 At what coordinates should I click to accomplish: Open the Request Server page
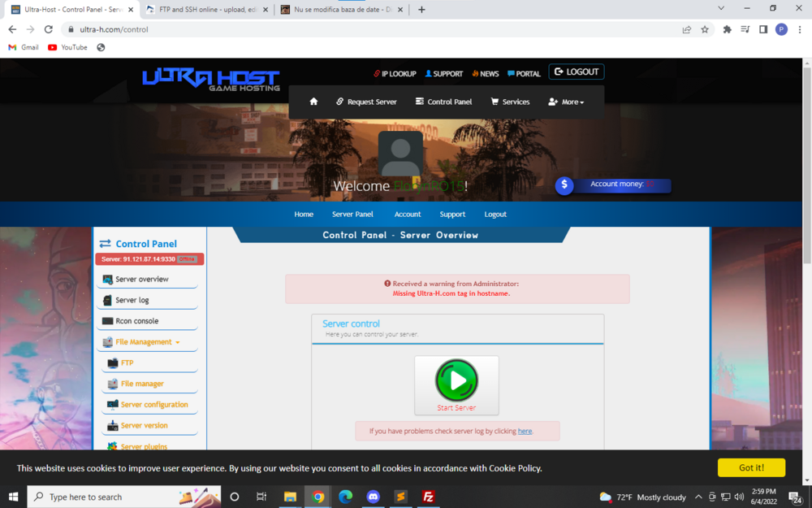(x=366, y=102)
